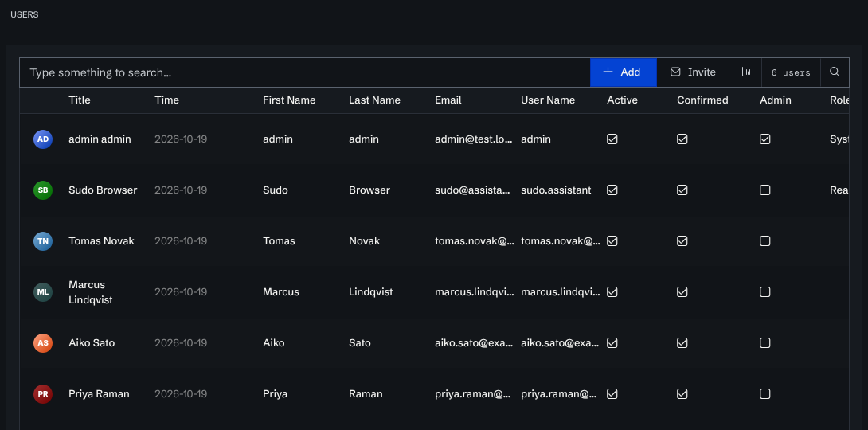Viewport: 868px width, 430px height.
Task: Click the bar chart statistics icon
Action: tap(747, 72)
